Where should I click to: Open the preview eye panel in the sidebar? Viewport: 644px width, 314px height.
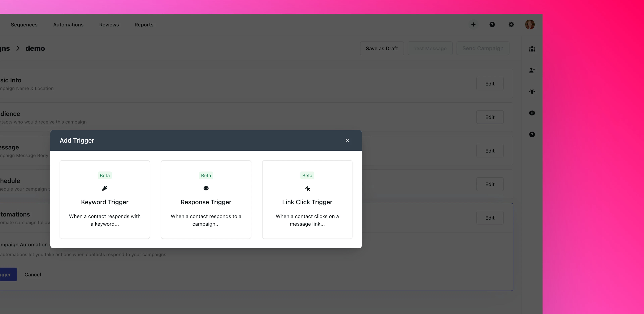[x=532, y=113]
